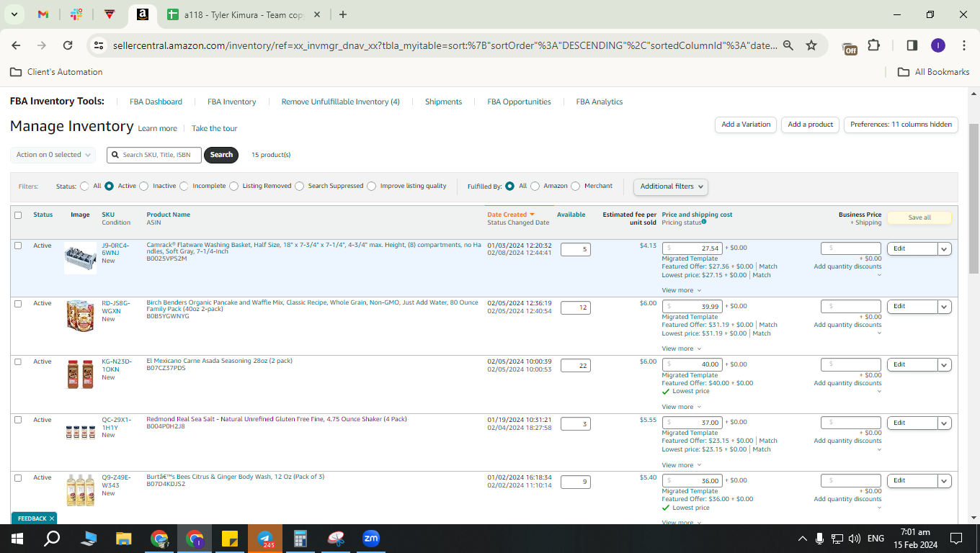The height and width of the screenshot is (553, 980).
Task: Open the Slack pinned tab
Action: (x=76, y=14)
